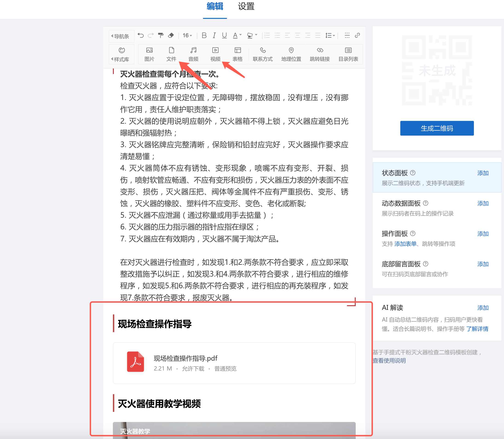The height and width of the screenshot is (439, 504).
Task: Align text right
Action: 308,36
